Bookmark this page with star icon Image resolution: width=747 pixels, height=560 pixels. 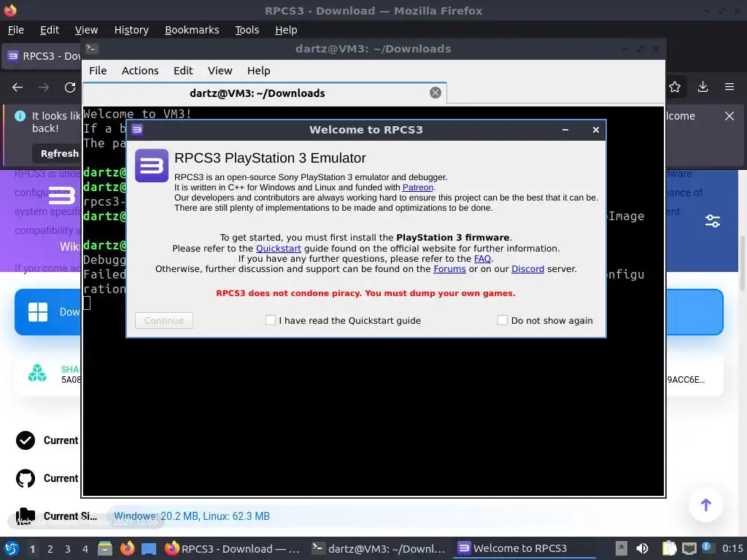675,87
